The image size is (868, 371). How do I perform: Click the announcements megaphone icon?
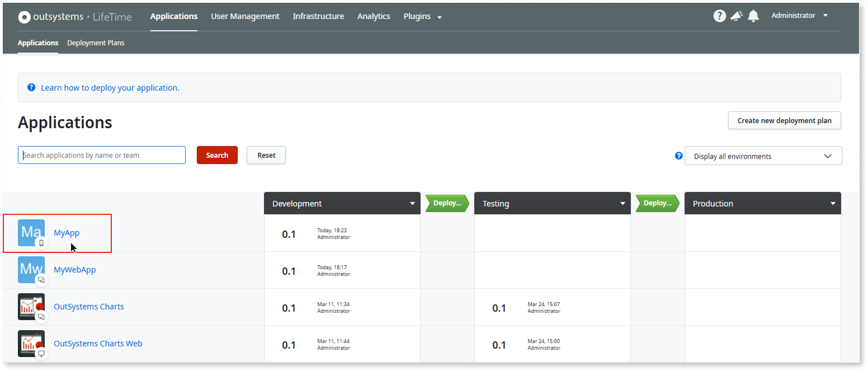[x=736, y=16]
